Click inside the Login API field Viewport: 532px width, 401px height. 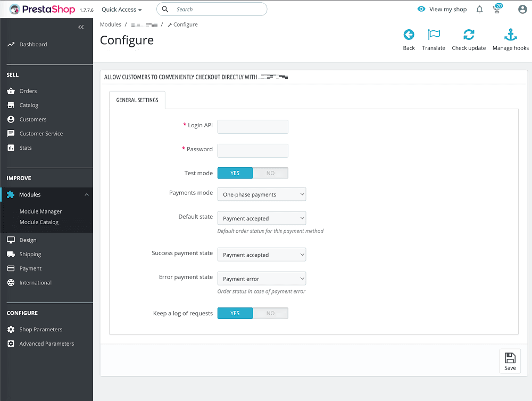click(x=252, y=126)
